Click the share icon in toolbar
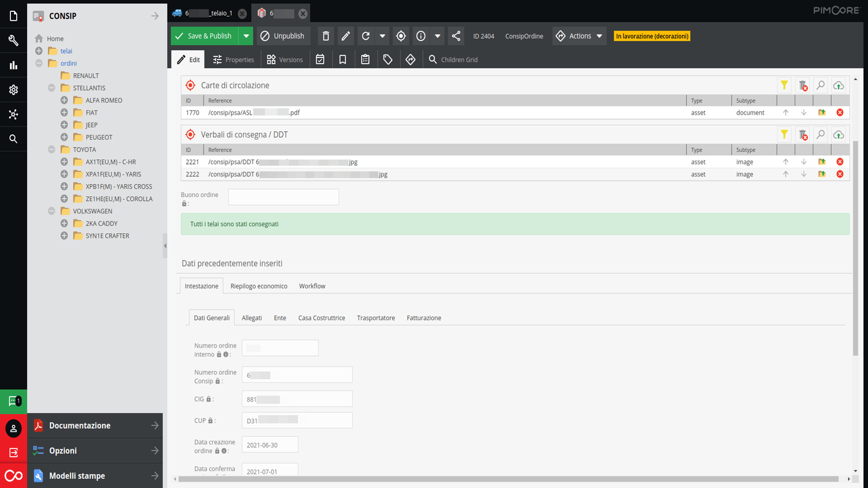Viewport: 868px width, 488px height. pos(456,36)
